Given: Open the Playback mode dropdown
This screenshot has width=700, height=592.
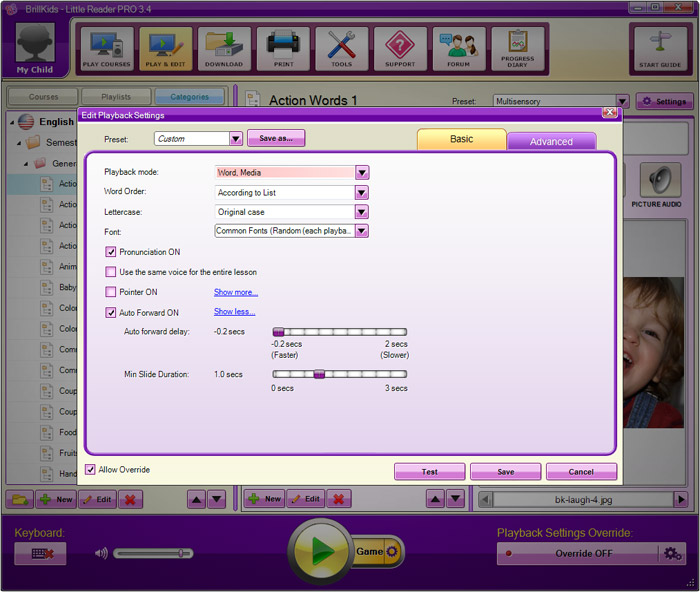Looking at the screenshot, I should tap(362, 172).
